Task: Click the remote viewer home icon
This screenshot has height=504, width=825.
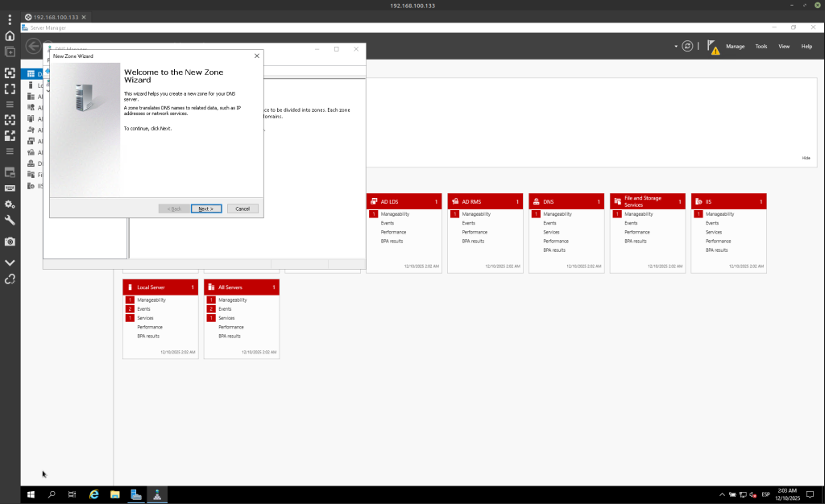Action: [10, 35]
